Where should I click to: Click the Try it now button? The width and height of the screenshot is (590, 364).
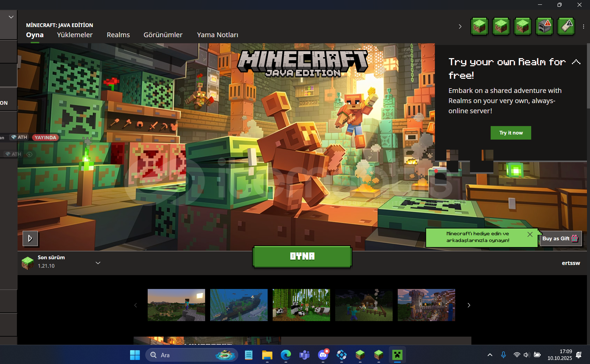(x=511, y=133)
